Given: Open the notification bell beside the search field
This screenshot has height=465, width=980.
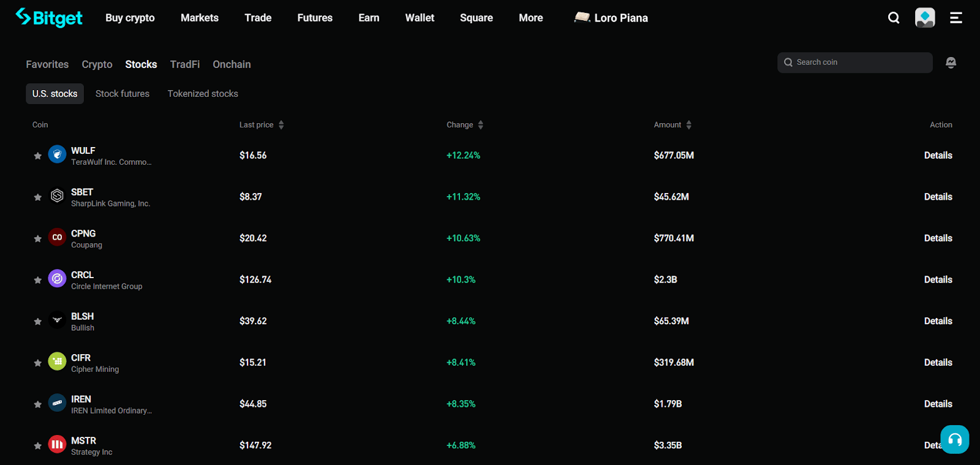Looking at the screenshot, I should 951,62.
